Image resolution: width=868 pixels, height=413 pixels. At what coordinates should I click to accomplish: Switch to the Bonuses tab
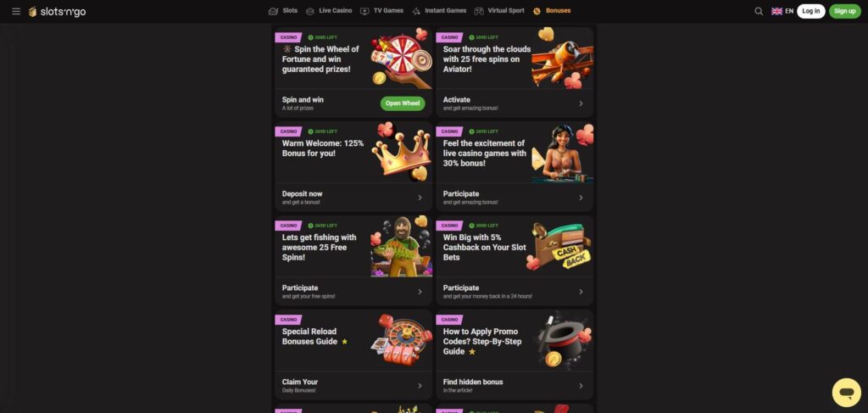coord(552,11)
